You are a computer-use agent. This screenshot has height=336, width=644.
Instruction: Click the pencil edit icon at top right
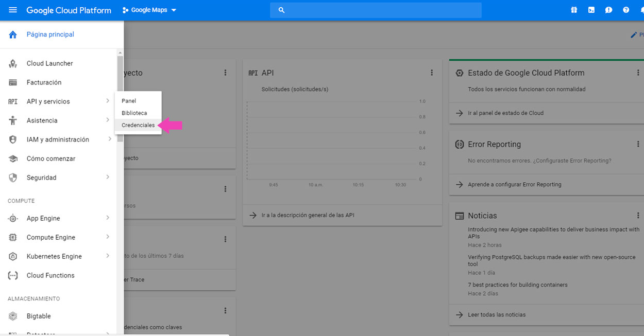(634, 35)
